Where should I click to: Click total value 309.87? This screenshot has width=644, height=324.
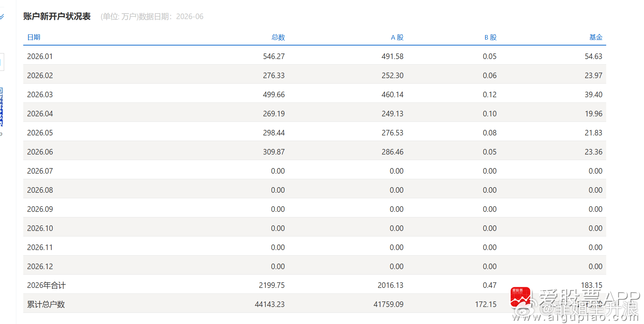pyautogui.click(x=274, y=152)
